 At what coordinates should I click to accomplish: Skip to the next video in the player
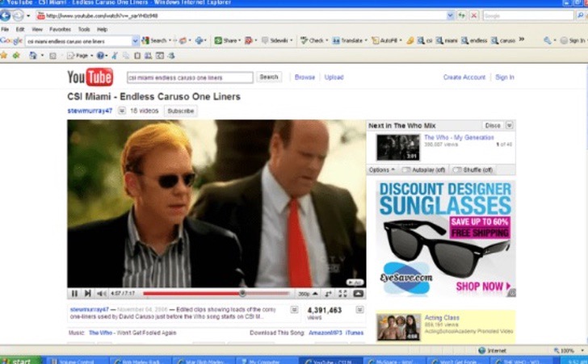tap(87, 294)
